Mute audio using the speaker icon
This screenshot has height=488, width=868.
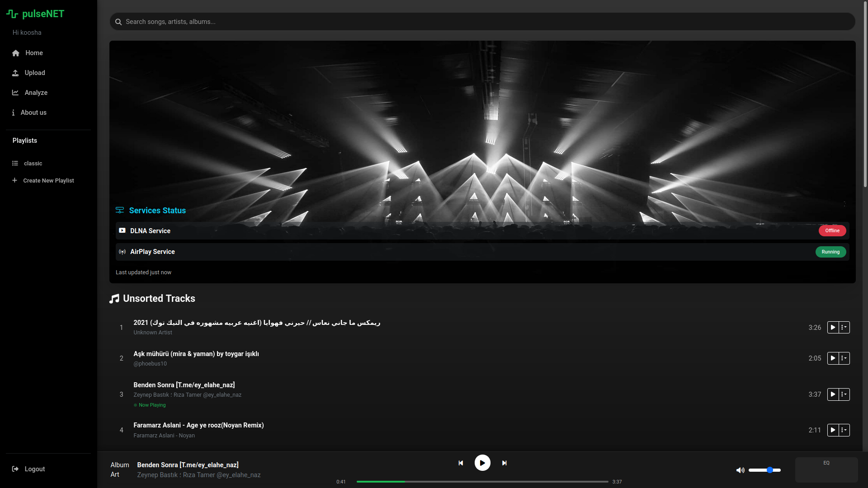coord(741,470)
